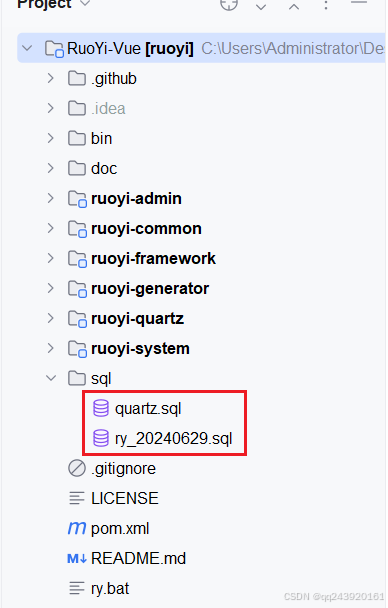
Task: Expand the .github folder
Action: 50,79
